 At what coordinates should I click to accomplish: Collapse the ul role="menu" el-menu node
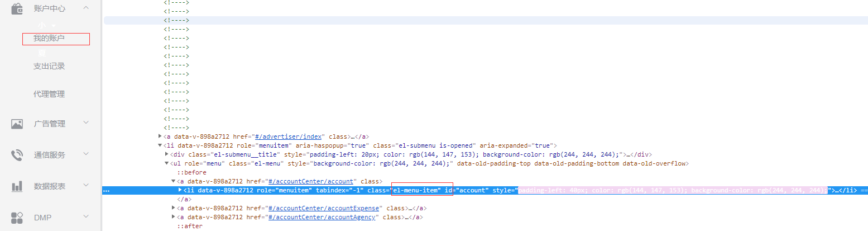tap(167, 163)
